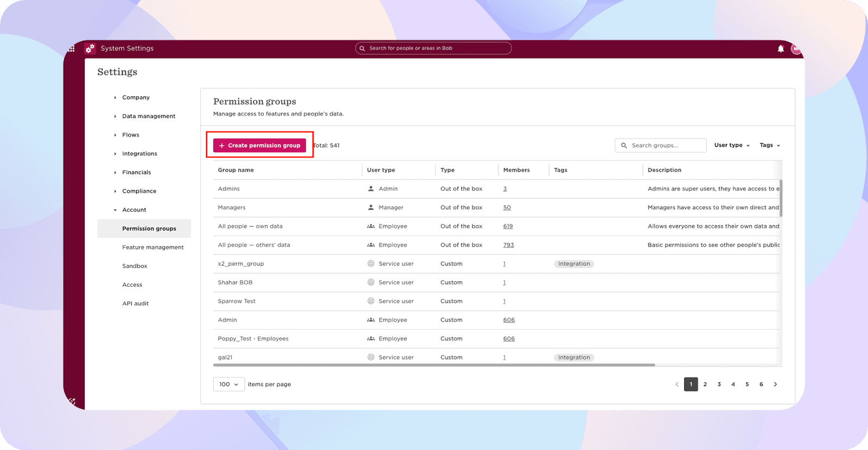Click the Tags column header
This screenshot has height=450, width=868.
(560, 170)
